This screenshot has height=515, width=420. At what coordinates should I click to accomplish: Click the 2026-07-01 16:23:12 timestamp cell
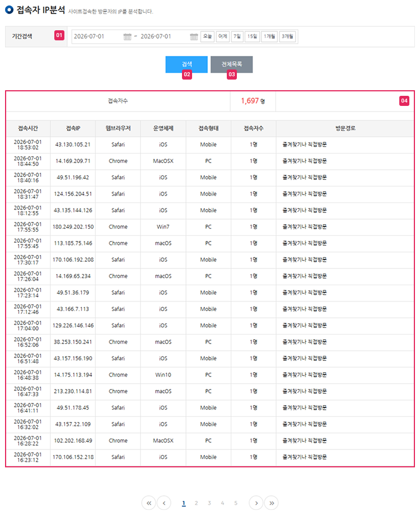pyautogui.click(x=28, y=457)
